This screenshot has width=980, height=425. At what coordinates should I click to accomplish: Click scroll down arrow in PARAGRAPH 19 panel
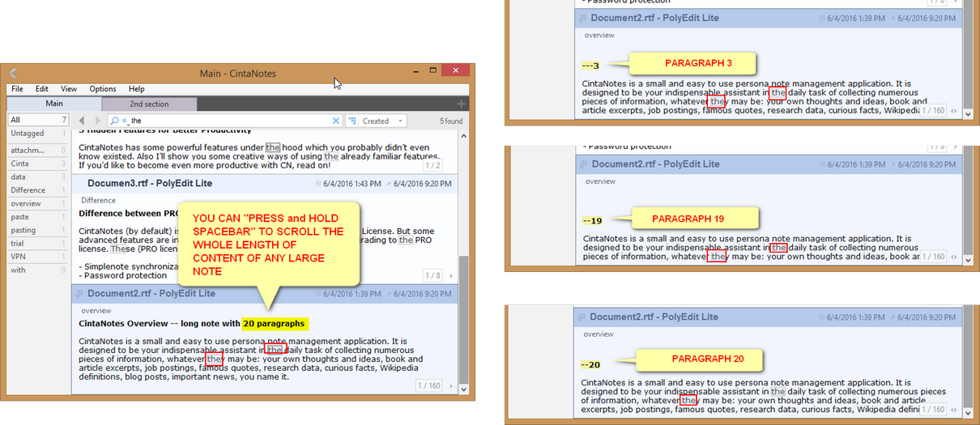[x=967, y=260]
